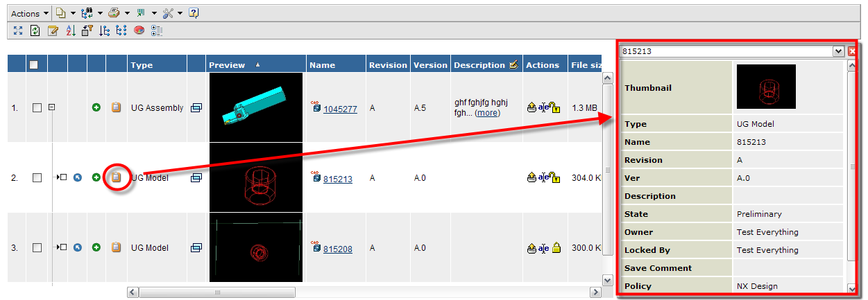Click the sort A-Z toolbar icon
This screenshot has height=300, width=868.
[x=70, y=30]
